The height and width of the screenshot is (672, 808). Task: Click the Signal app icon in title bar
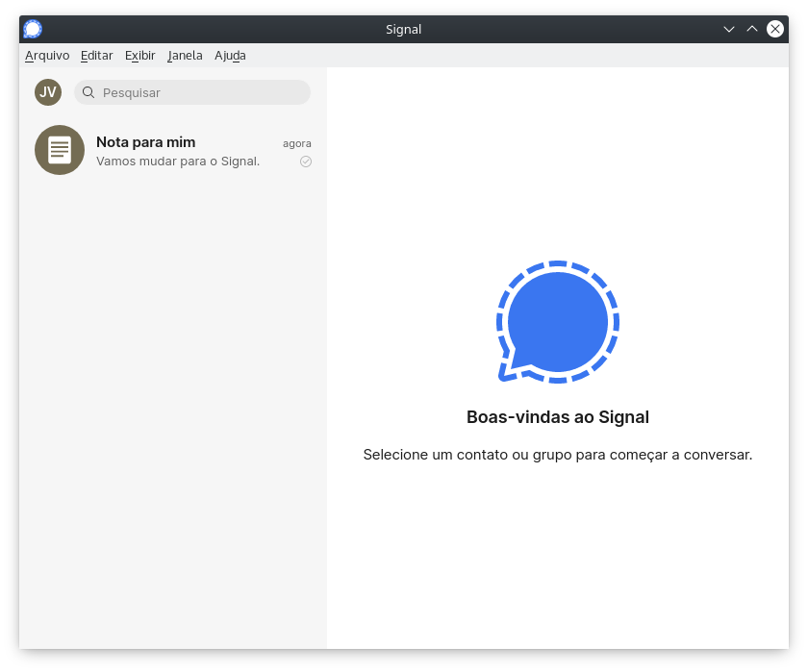click(x=33, y=29)
